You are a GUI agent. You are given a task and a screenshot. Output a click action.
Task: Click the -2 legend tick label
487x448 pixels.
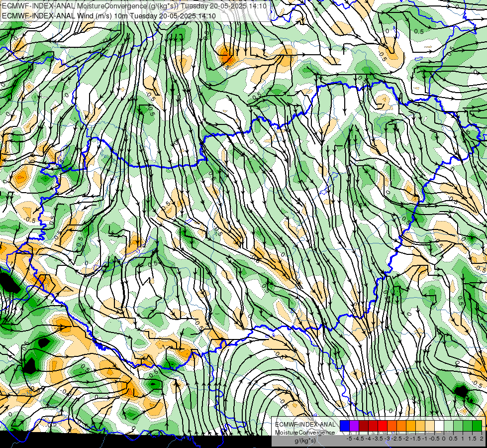pos(406,439)
